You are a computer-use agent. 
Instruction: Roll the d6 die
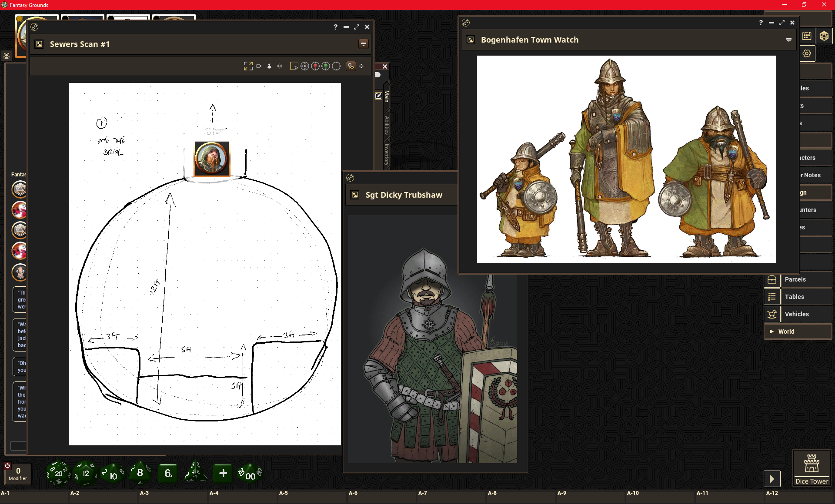168,473
